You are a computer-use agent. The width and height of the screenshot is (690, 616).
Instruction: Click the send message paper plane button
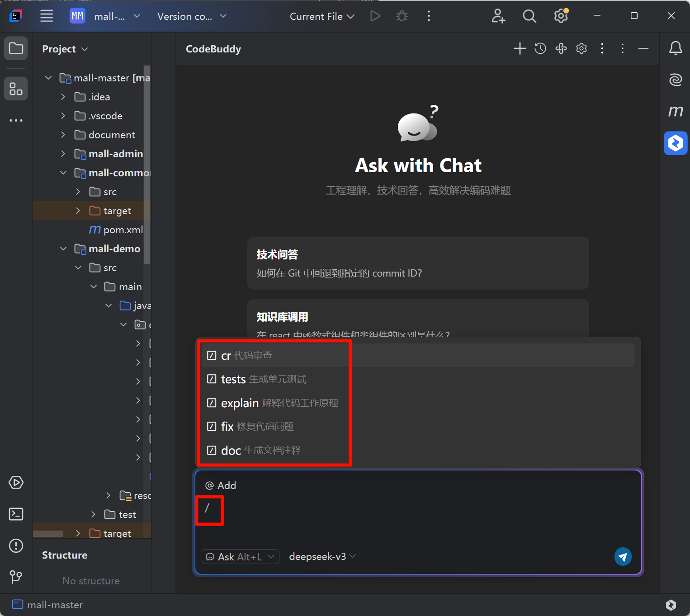pyautogui.click(x=623, y=557)
